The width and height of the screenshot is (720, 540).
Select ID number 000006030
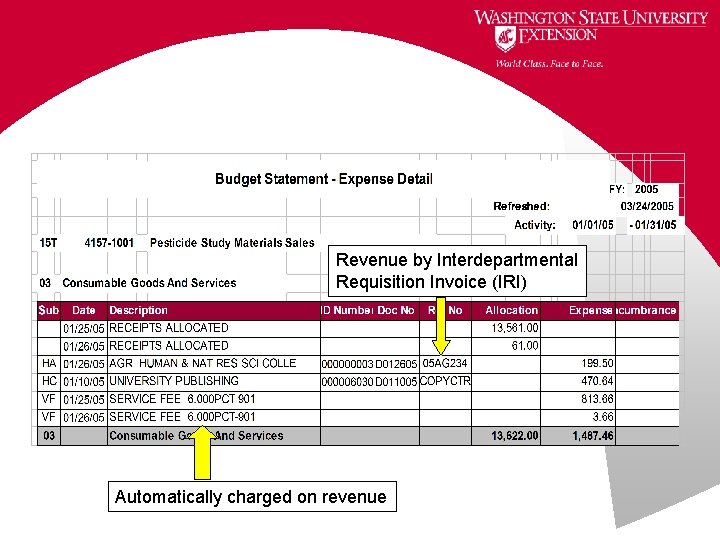click(347, 382)
